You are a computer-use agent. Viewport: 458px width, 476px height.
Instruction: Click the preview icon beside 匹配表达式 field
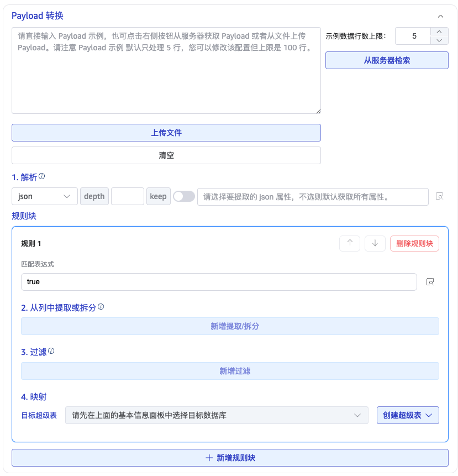pyautogui.click(x=430, y=282)
